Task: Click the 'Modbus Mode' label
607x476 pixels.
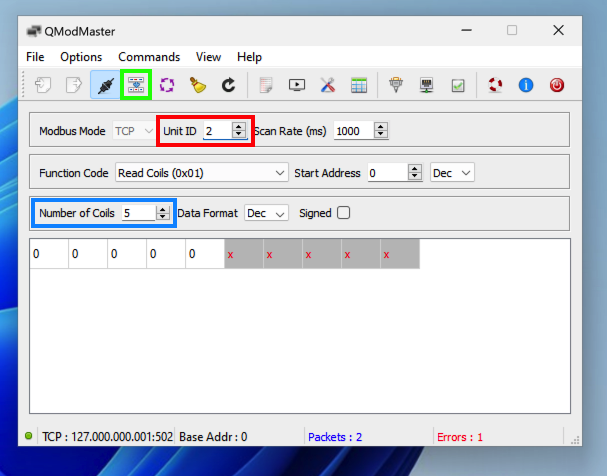Action: [72, 131]
